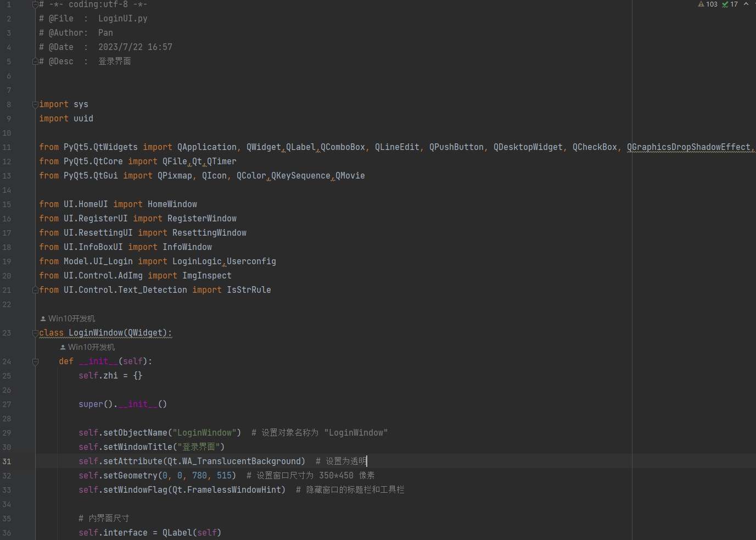
Task: Click the setObjectName method call
Action: [135, 433]
